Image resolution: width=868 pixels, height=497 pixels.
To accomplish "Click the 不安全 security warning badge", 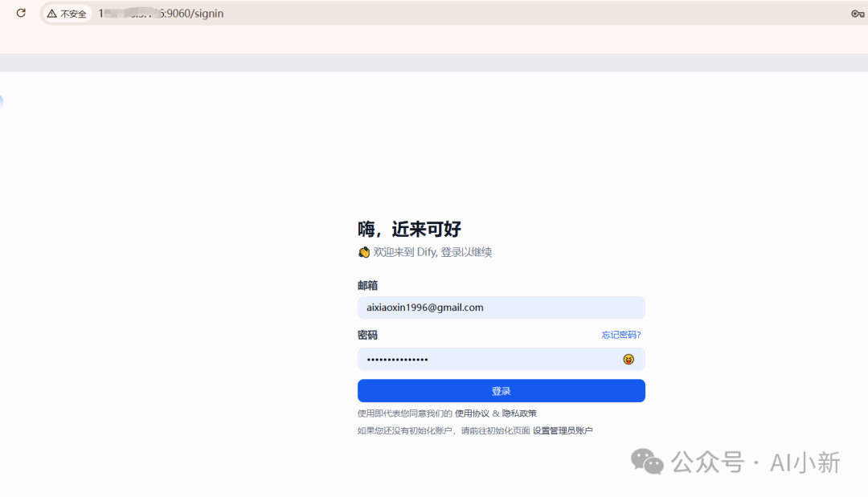I will point(66,14).
